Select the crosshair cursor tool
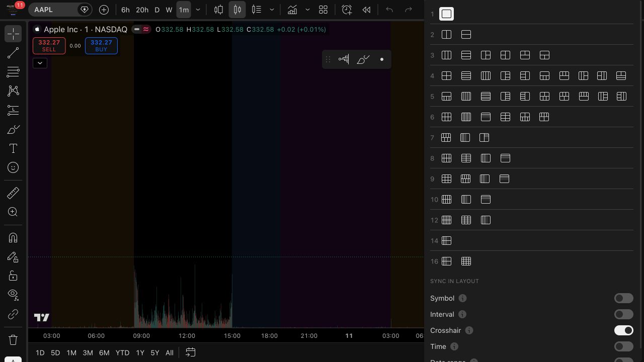The image size is (644, 362). tap(13, 34)
